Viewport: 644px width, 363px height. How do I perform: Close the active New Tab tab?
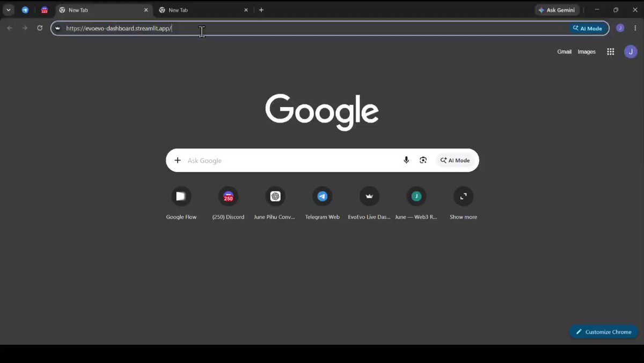tap(146, 10)
